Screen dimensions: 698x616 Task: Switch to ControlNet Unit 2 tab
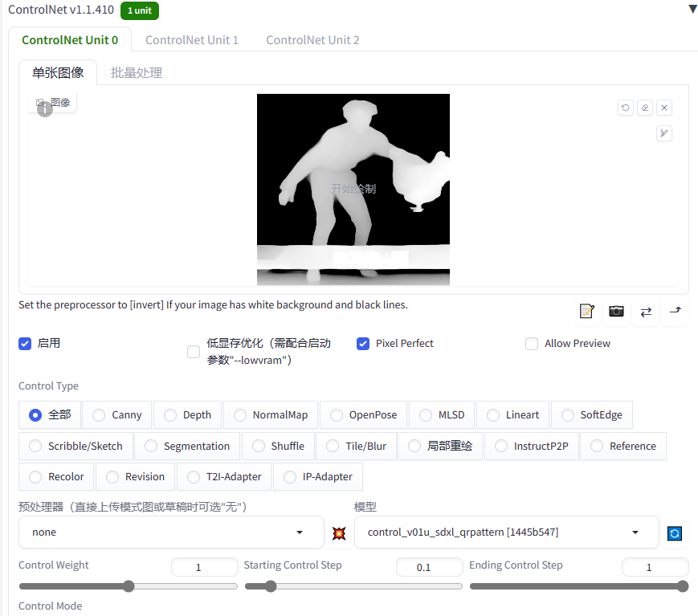[x=312, y=40]
